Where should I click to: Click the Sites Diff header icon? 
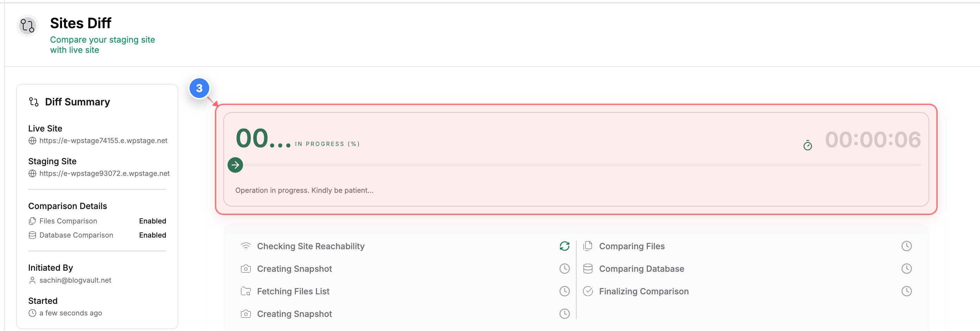[x=27, y=26]
